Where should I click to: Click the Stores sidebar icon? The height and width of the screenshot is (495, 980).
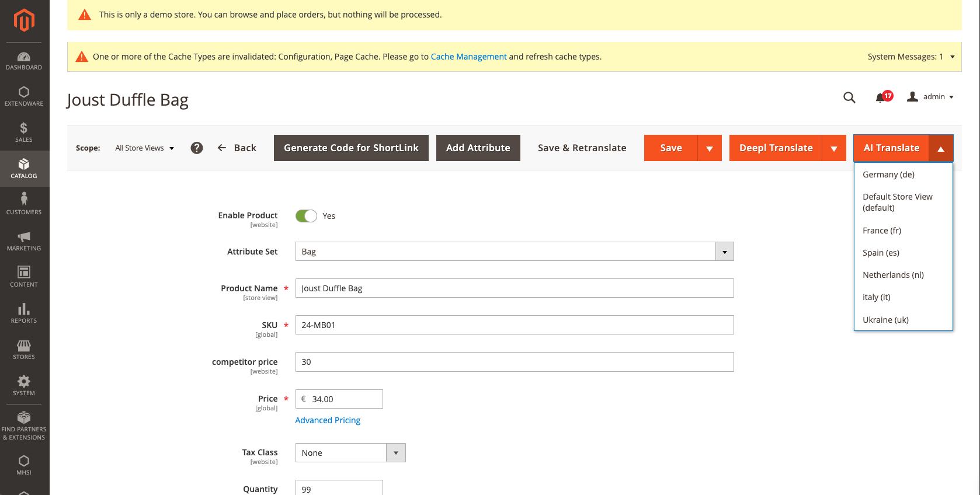(x=24, y=349)
